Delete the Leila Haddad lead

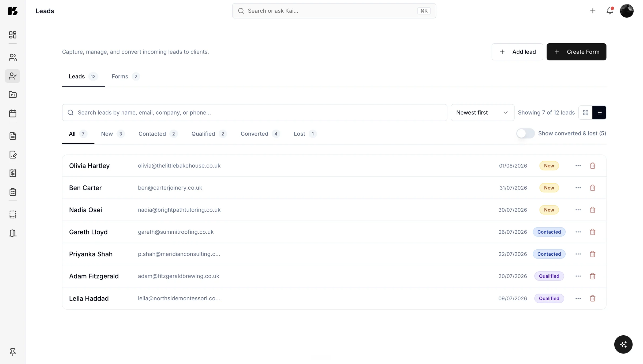[592, 298]
